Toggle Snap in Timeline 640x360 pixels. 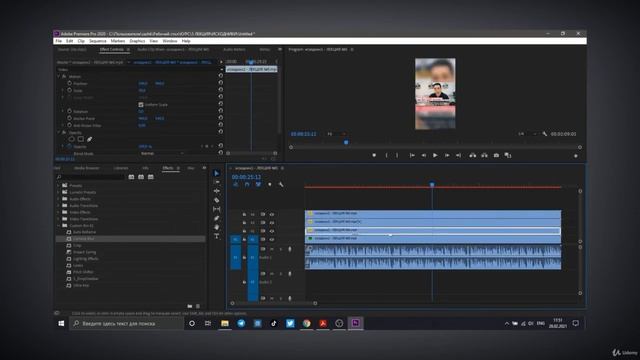coord(247,184)
